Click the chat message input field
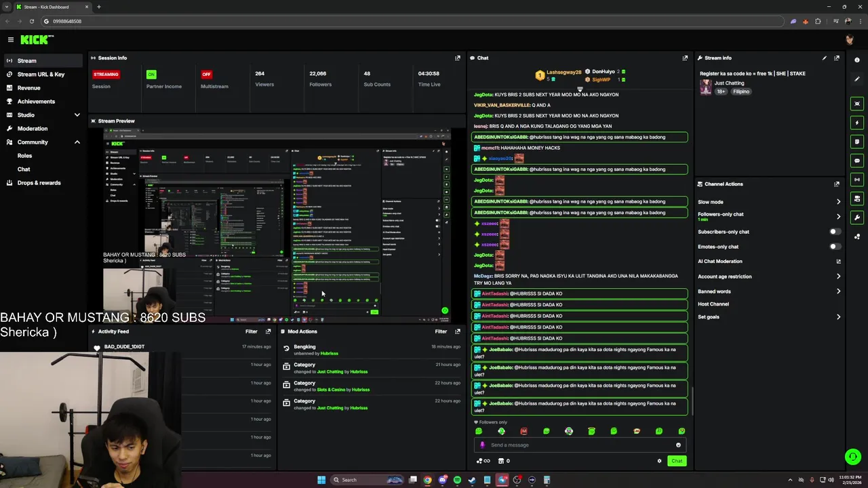 click(580, 445)
